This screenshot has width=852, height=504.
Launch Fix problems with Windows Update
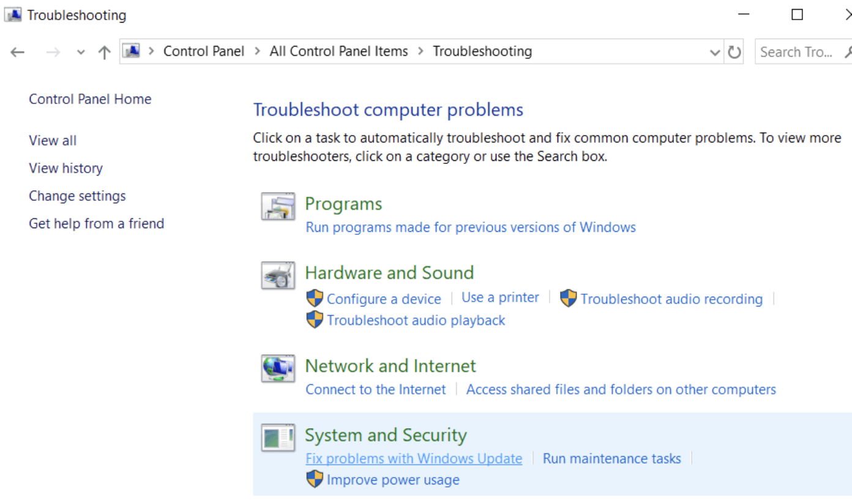point(414,459)
